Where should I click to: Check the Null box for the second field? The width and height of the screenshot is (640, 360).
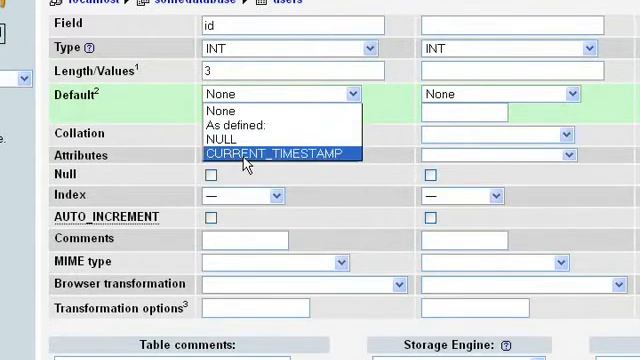coord(431,175)
